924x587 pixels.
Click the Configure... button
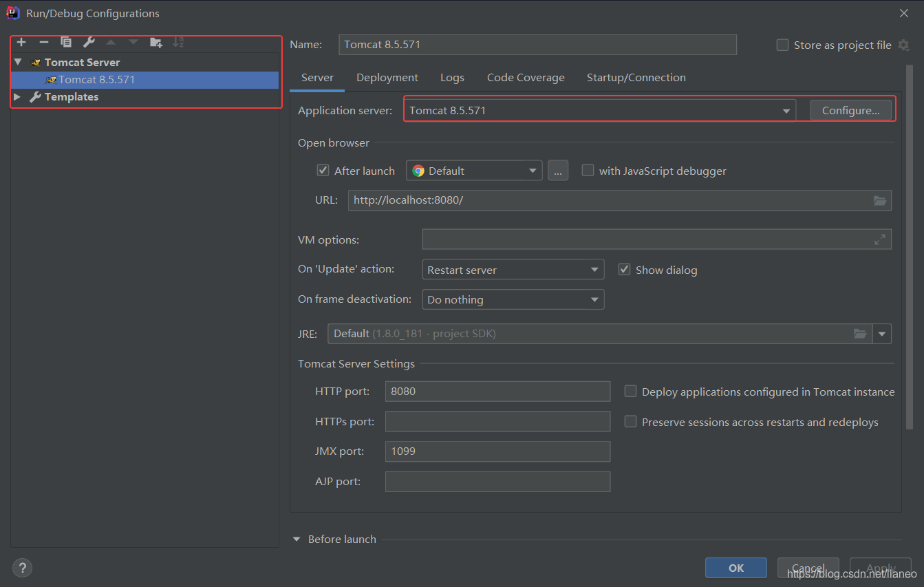click(x=850, y=110)
